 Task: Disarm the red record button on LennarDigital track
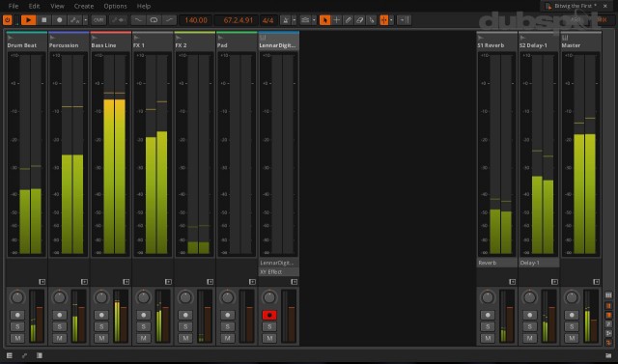269,315
